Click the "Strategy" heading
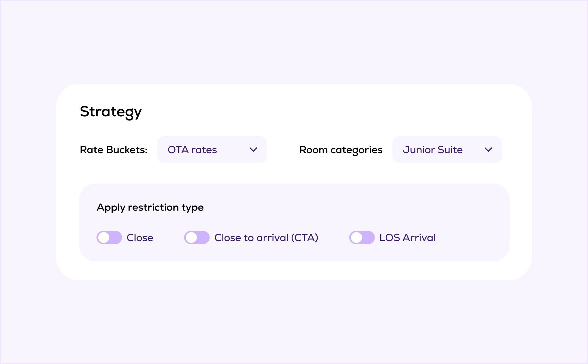Screen dimensions: 588x364 click(111, 112)
